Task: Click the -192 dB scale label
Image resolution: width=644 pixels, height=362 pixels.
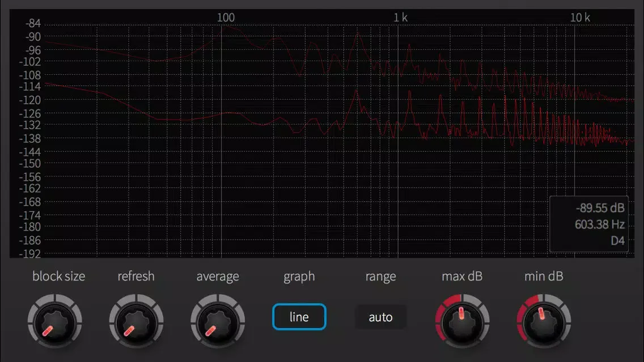Action: tap(30, 254)
